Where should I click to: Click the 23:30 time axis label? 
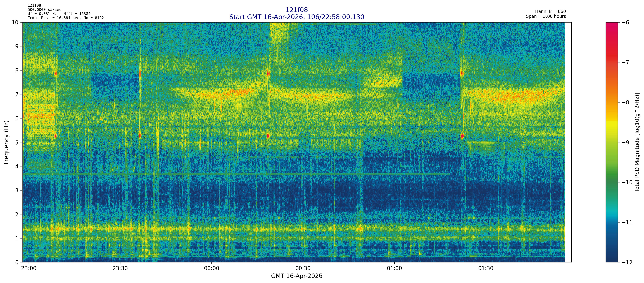(x=120, y=269)
